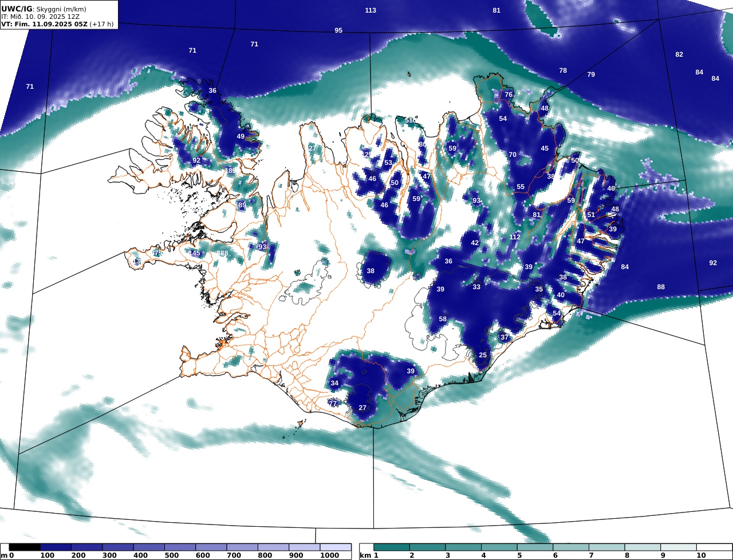733x560 pixels.
Task: Click visibility value 34 in south Iceland
Action: click(x=334, y=383)
